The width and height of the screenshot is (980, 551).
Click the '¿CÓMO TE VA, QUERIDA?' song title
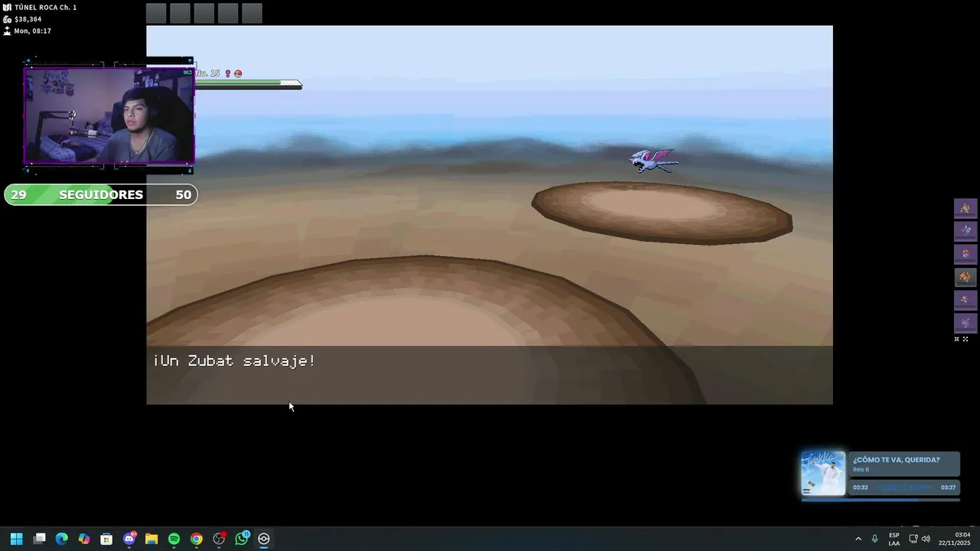pos(897,460)
